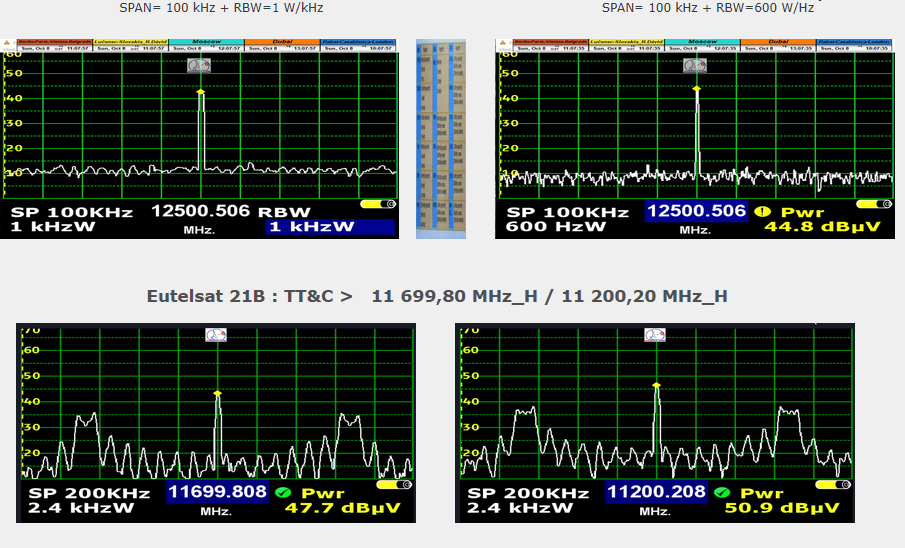Click the green check icon beside 50.9 dBµV
The width and height of the screenshot is (905, 548).
click(722, 492)
